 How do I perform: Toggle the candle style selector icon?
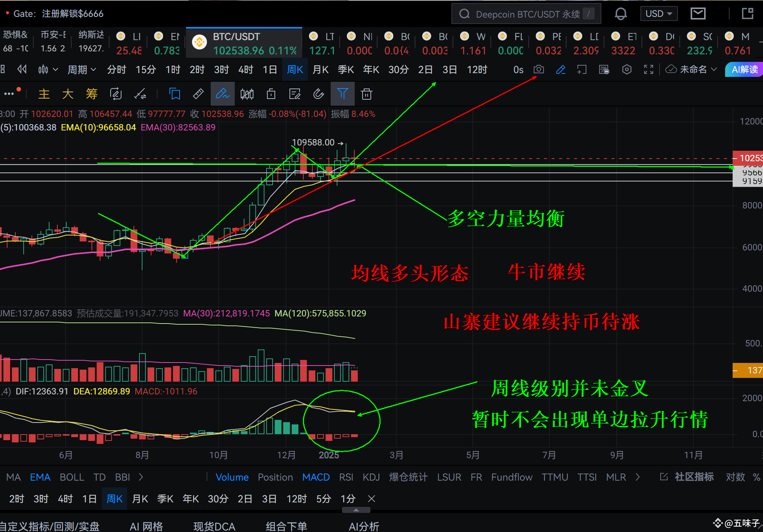coord(247,94)
